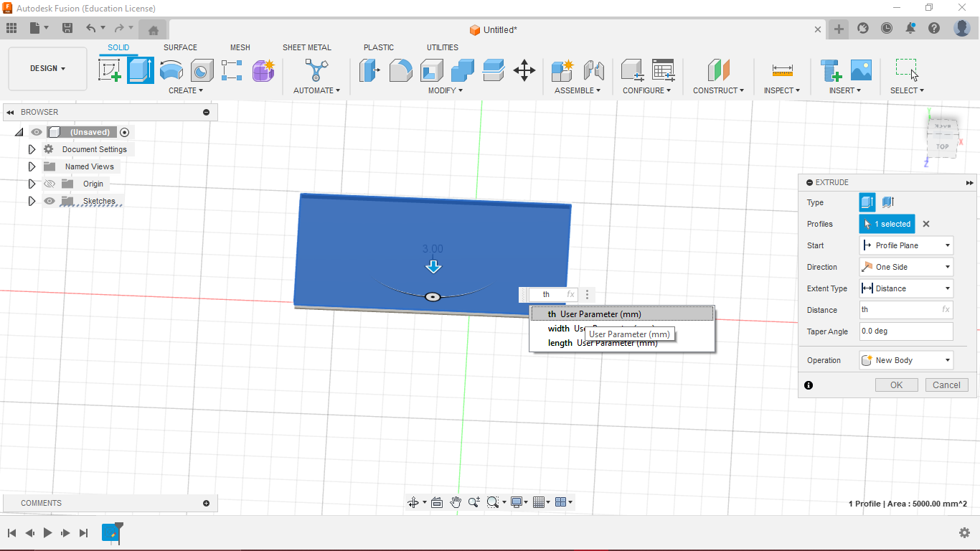Cancel the Extrude dialog

946,385
